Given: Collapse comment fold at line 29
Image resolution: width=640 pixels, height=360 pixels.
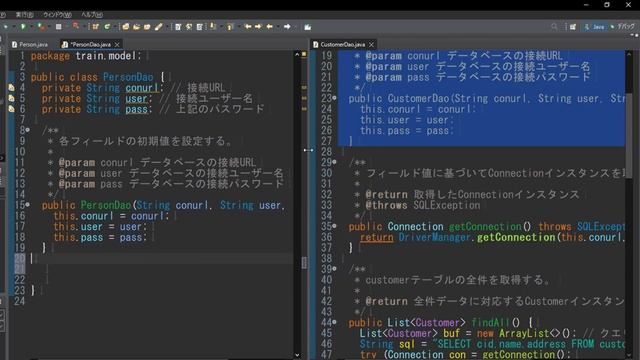Looking at the screenshot, I should pos(335,162).
